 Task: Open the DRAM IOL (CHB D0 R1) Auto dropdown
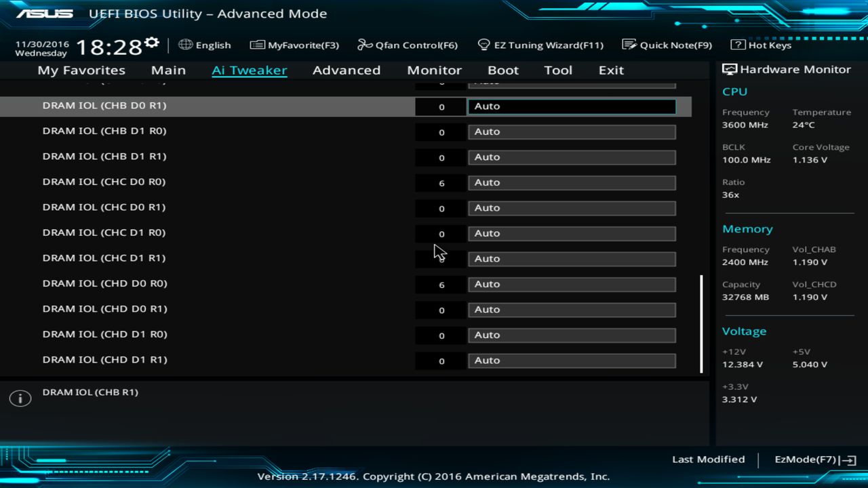click(571, 106)
